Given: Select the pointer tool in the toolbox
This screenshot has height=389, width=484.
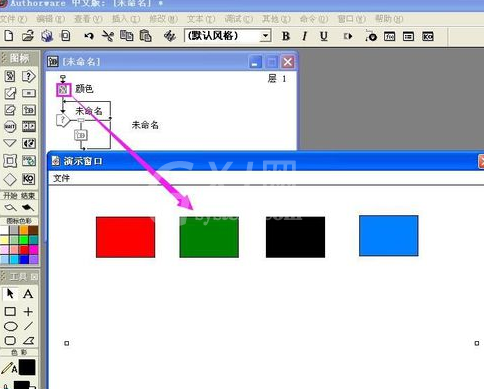Looking at the screenshot, I should point(10,294).
